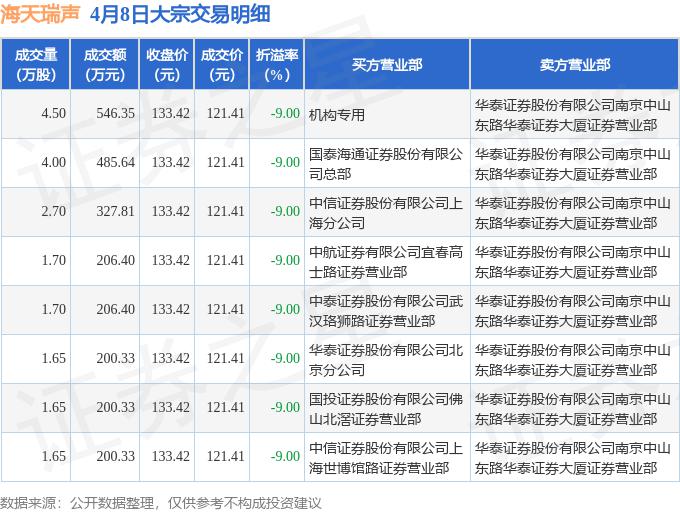The image size is (680, 512).
Task: Click 1.65 in the 北京分公司 row
Action: coord(54,359)
